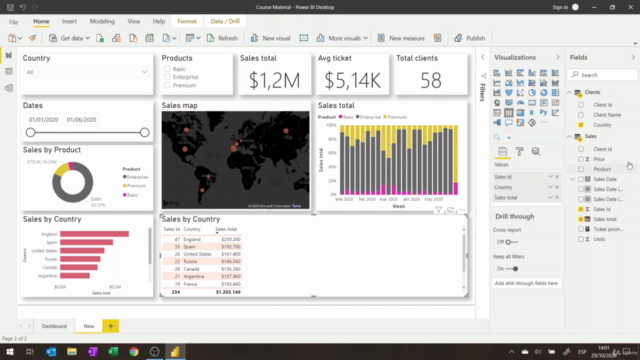
Task: Click the Text box icon in ribbon
Action: click(304, 38)
